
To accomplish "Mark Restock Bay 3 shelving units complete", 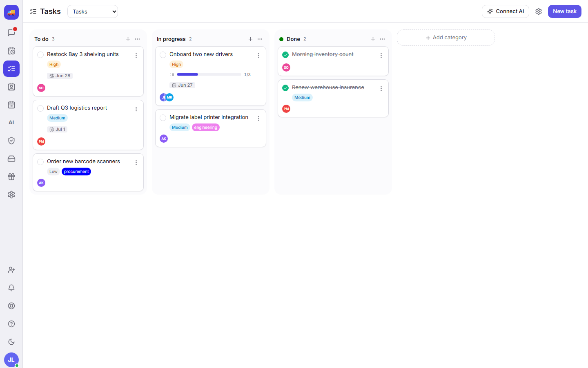I will (x=40, y=55).
